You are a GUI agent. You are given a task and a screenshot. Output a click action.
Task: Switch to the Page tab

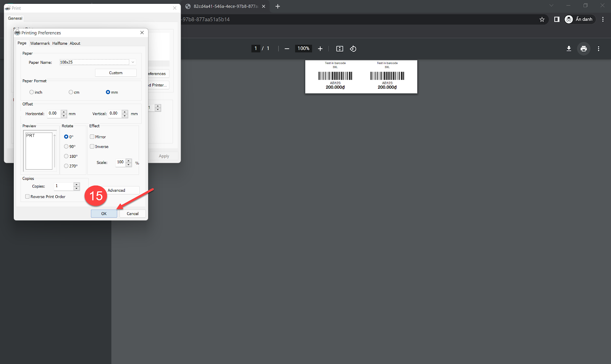[x=22, y=43]
